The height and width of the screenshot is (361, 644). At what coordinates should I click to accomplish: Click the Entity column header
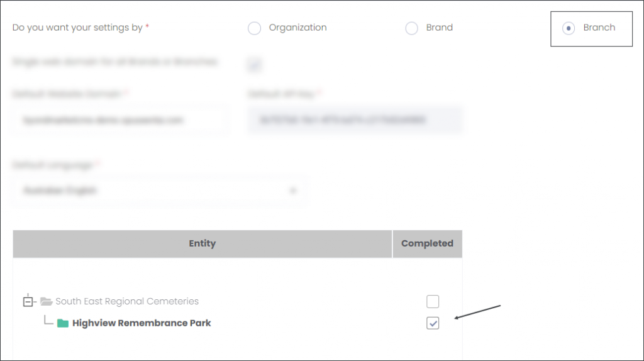tap(203, 243)
